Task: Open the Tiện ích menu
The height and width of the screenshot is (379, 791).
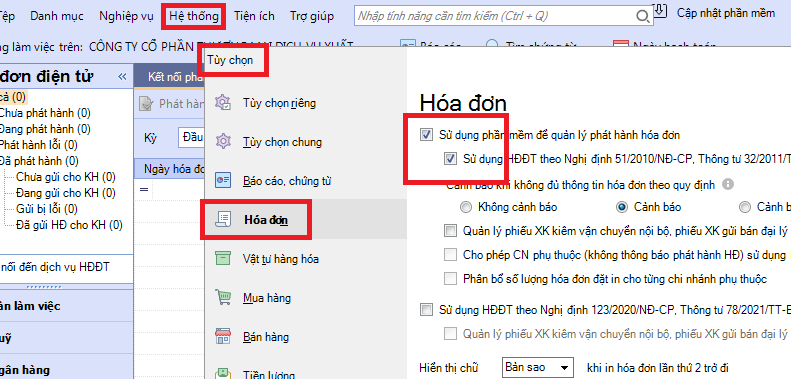Action: (x=254, y=16)
